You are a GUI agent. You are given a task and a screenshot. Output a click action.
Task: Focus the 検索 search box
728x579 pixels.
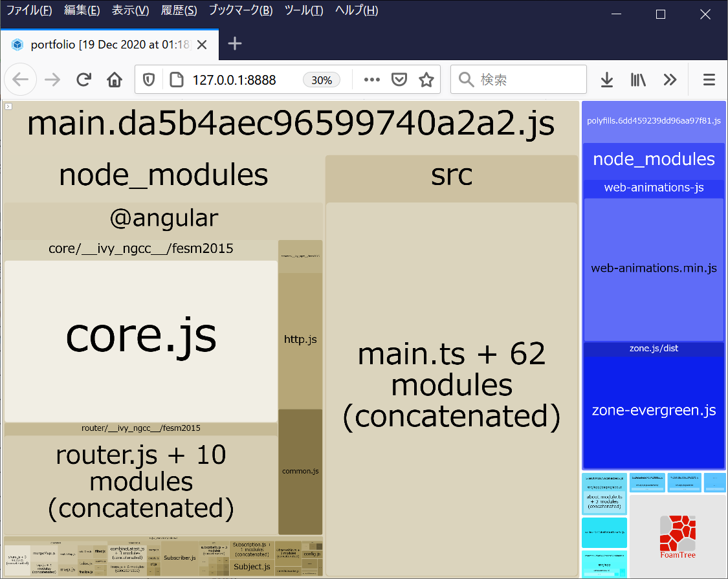click(518, 80)
